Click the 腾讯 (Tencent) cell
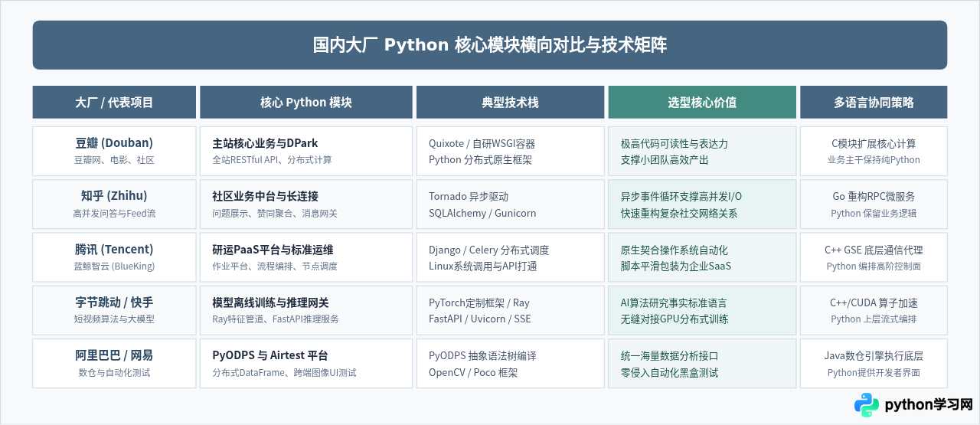980x425 pixels. tap(114, 257)
